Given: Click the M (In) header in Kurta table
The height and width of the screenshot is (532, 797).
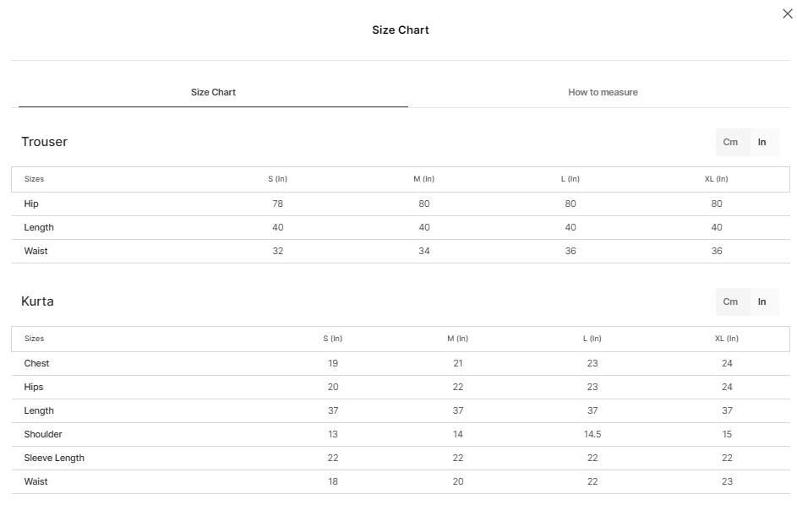Looking at the screenshot, I should coord(457,338).
